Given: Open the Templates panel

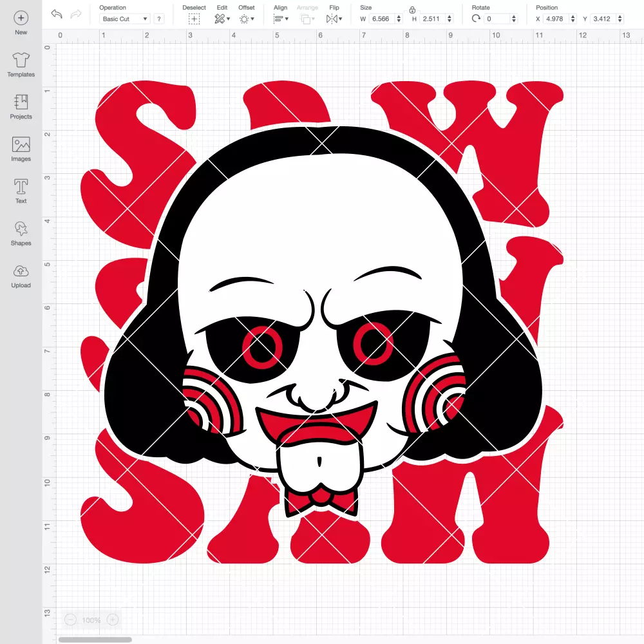Looking at the screenshot, I should (x=21, y=65).
